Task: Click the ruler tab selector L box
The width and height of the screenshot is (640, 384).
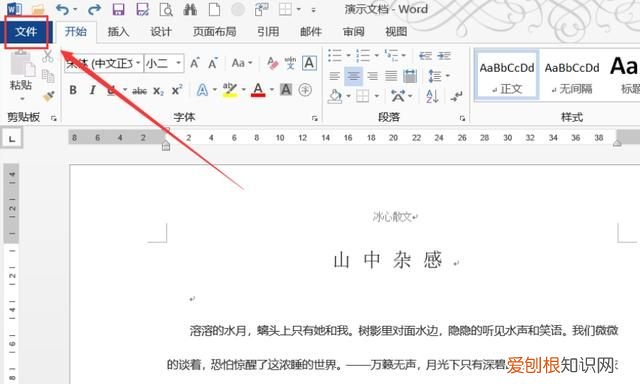Action: pyautogui.click(x=12, y=139)
